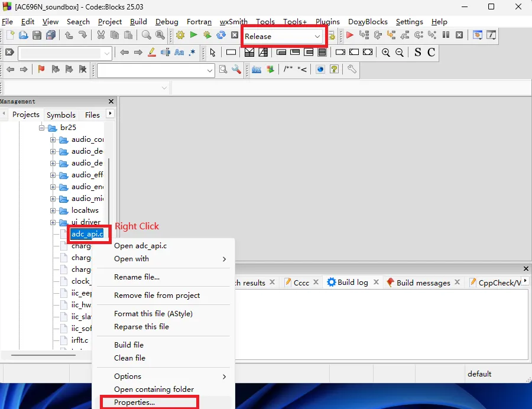532x409 pixels.
Task: Click the New file icon
Action: pos(10,35)
